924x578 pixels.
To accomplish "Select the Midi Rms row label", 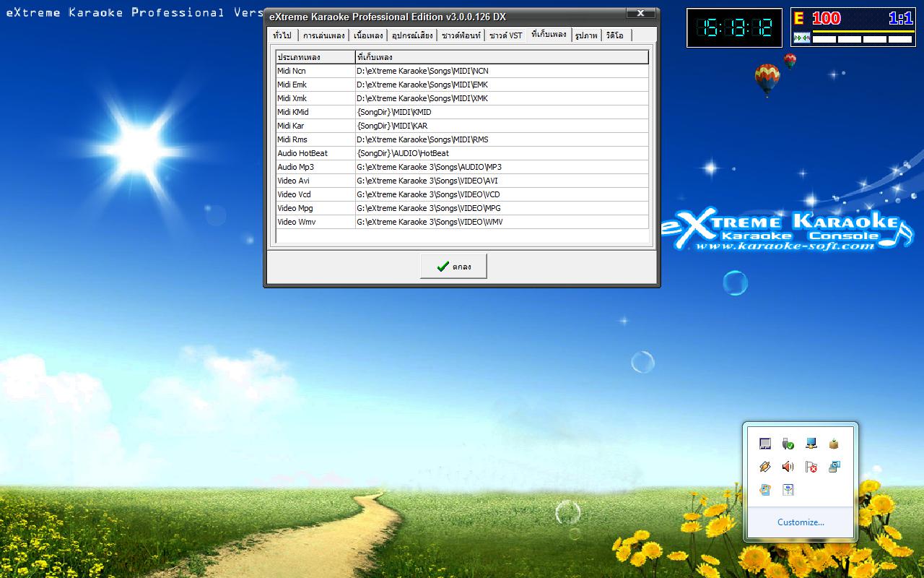I will (315, 139).
